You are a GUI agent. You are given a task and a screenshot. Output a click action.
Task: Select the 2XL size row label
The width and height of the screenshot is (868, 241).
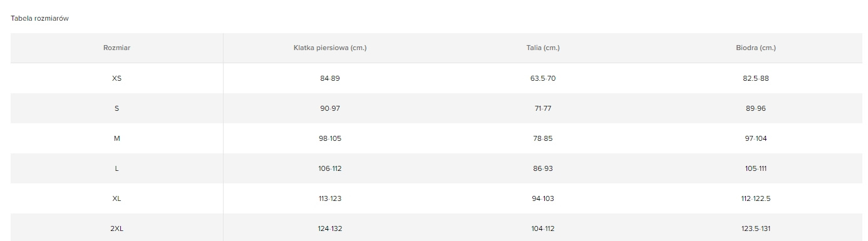[116, 228]
